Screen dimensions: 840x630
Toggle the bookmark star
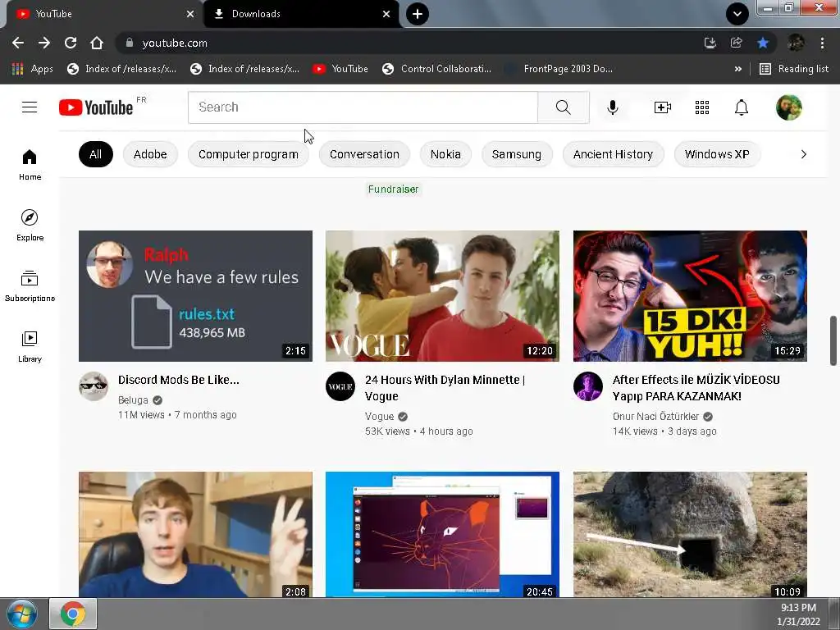pyautogui.click(x=763, y=43)
